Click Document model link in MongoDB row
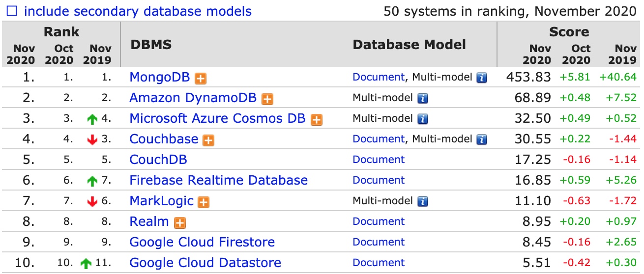Screen dimensions: 644x274 tap(378, 77)
